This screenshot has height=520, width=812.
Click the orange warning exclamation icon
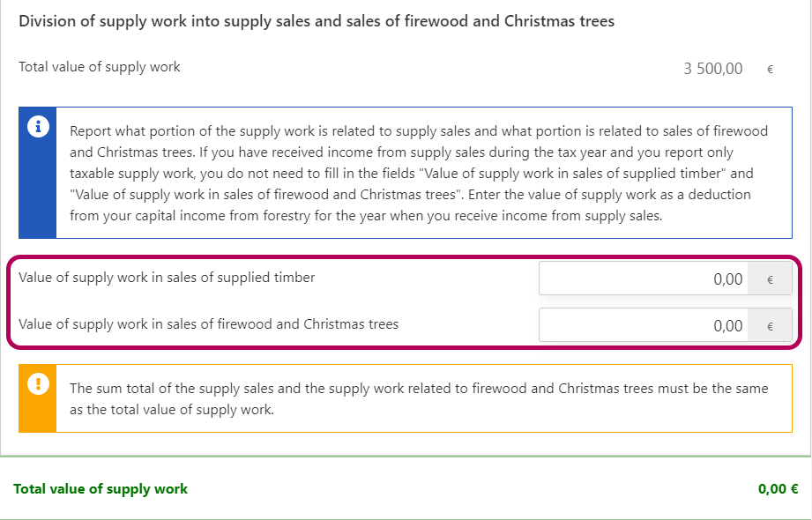38,383
